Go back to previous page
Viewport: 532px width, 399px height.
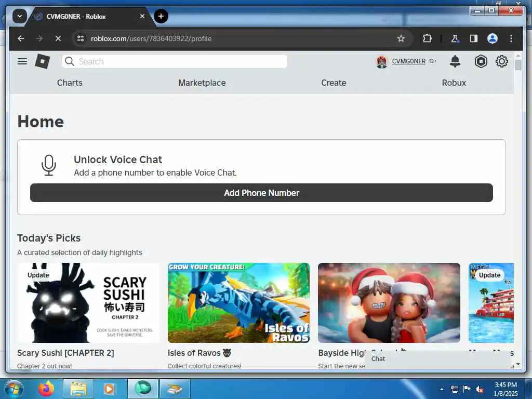coord(21,38)
